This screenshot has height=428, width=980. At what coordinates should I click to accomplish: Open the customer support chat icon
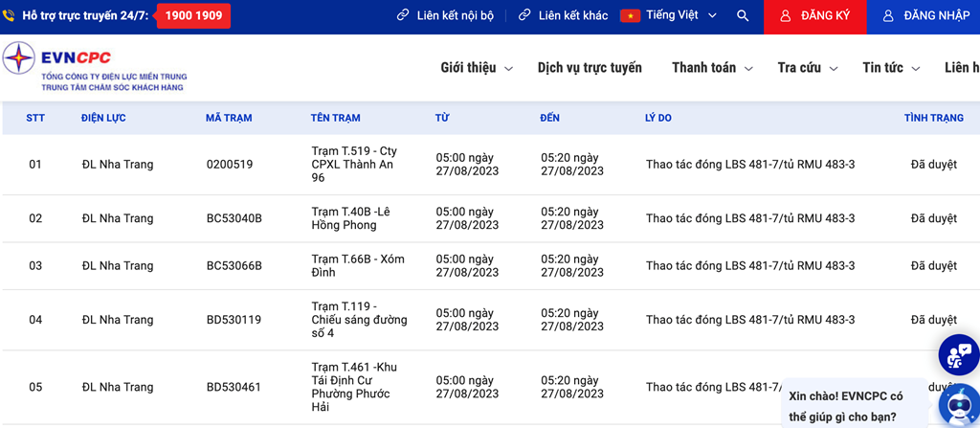point(959,354)
